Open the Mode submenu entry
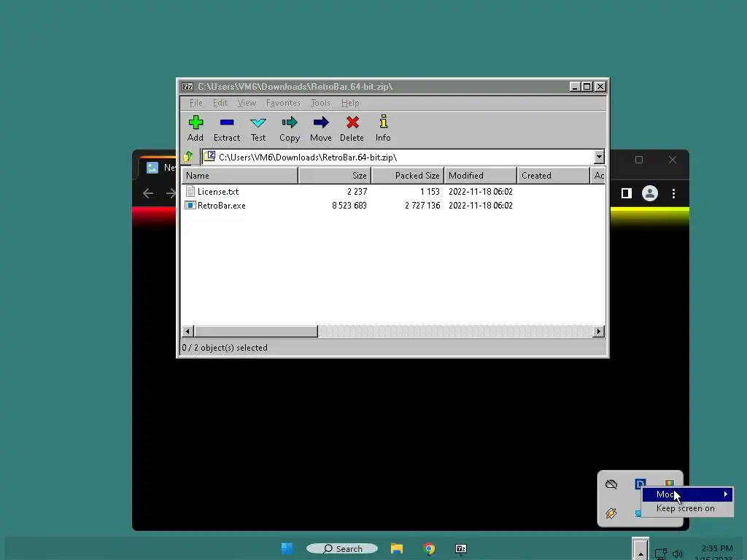This screenshot has height=560, width=747. point(687,494)
